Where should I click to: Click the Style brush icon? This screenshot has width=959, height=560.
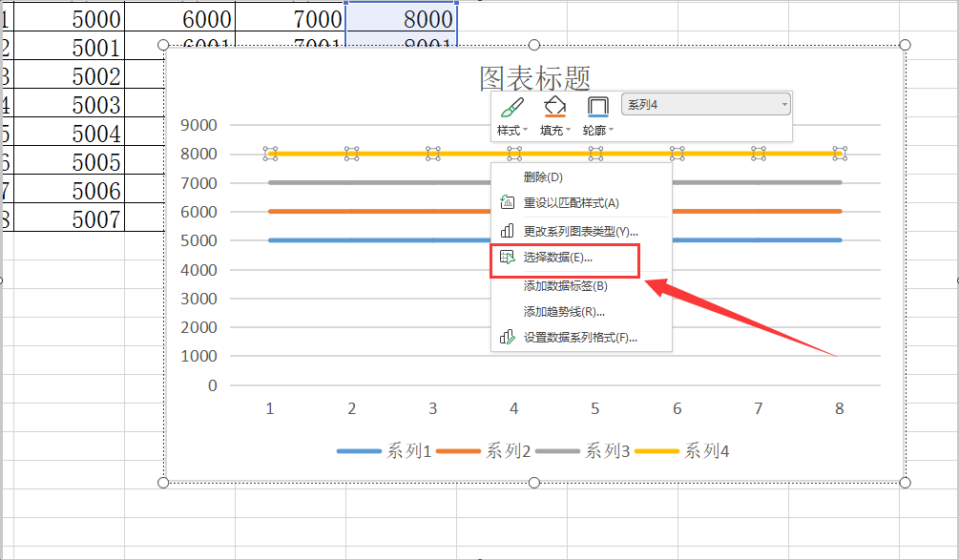(x=511, y=107)
